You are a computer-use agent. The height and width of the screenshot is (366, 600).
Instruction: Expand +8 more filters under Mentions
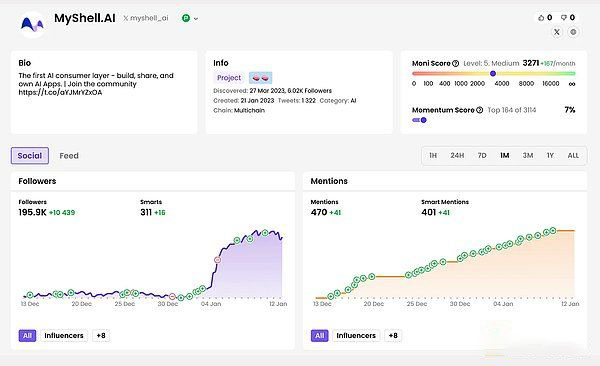click(393, 336)
